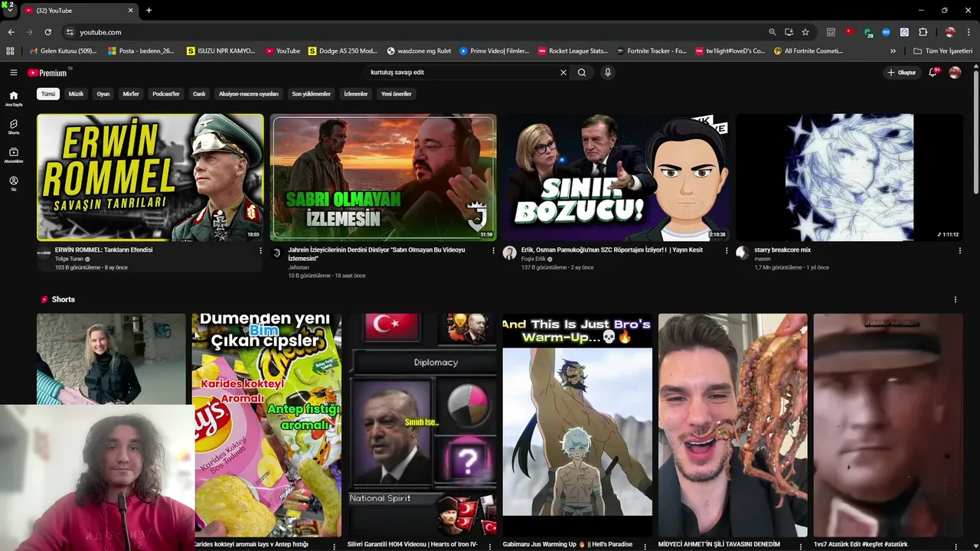Open the Shorts shelf options menu
Screen dimensions: 980x551
click(955, 299)
